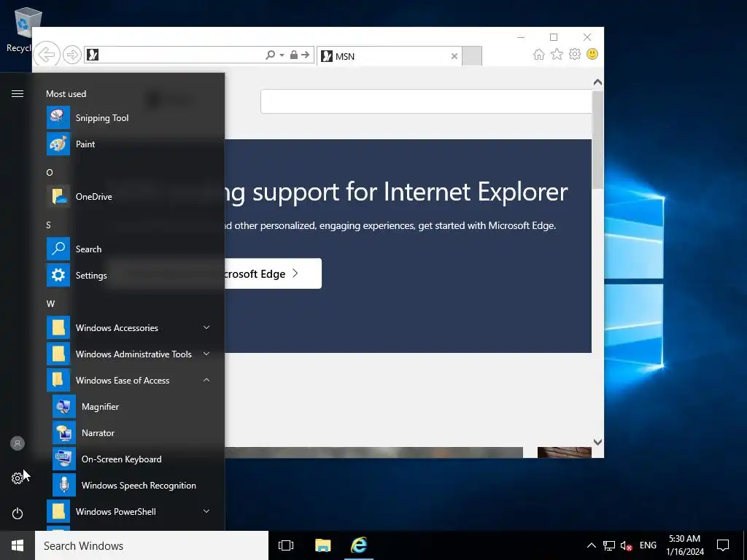Open Recycle Bin on the desktop
This screenshot has width=747, height=560.
(x=19, y=30)
